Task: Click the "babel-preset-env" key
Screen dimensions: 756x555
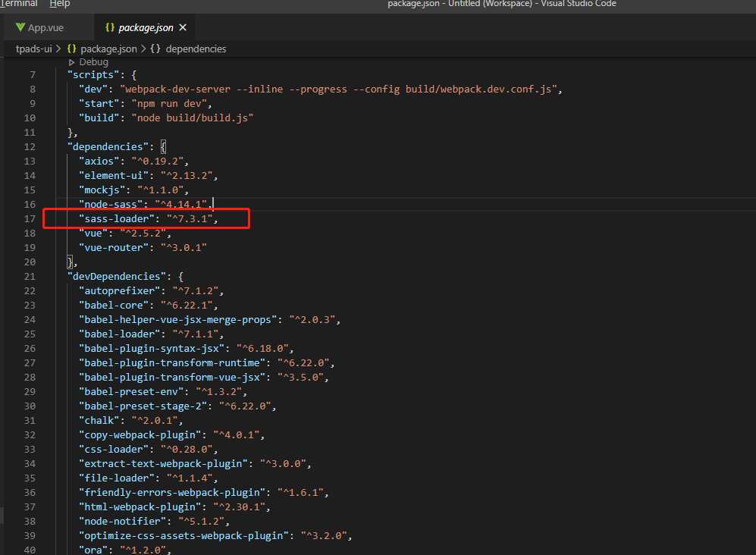Action: (x=131, y=391)
